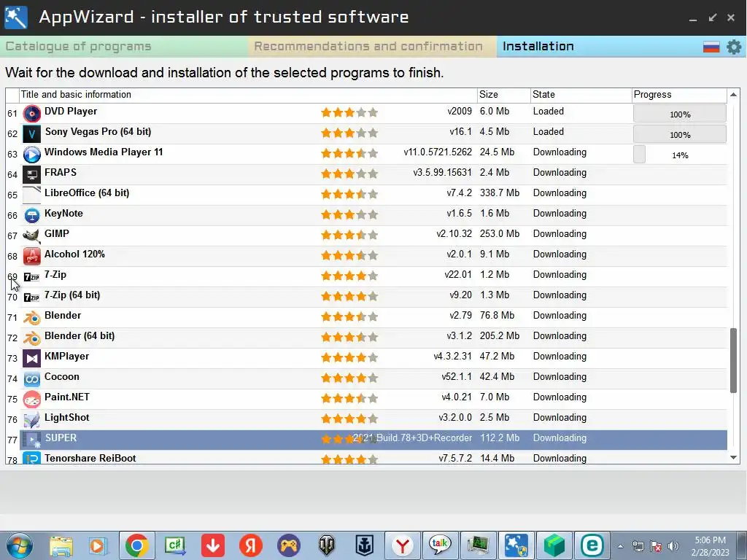
Task: Open the World of Tanks taskbar icon
Action: click(x=327, y=545)
